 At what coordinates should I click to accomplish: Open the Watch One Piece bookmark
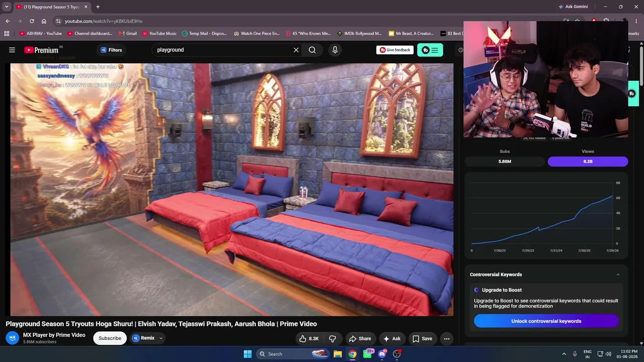pyautogui.click(x=257, y=34)
